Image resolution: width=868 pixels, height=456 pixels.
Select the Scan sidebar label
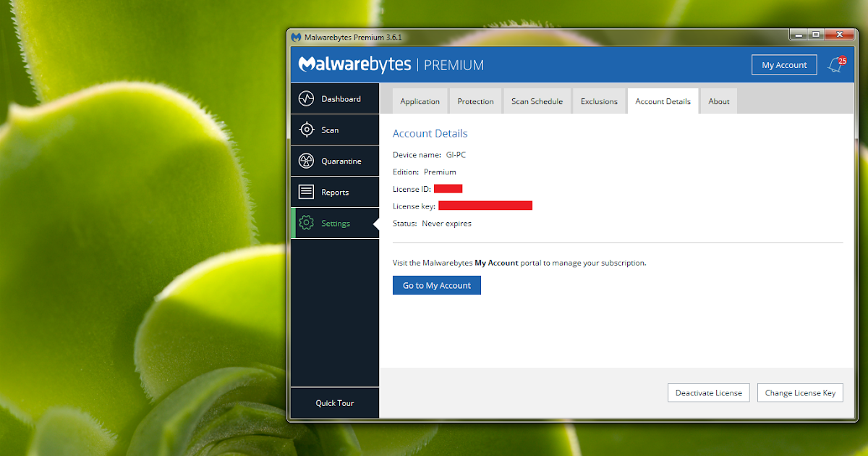point(330,130)
